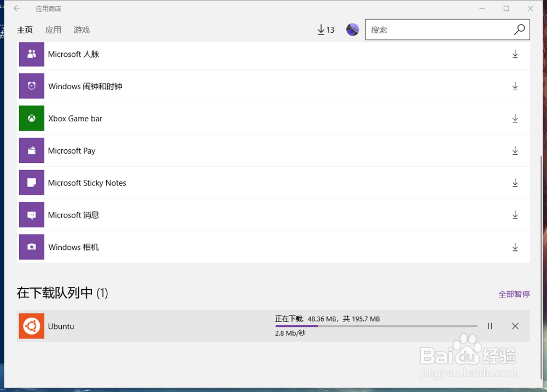Download Microsoft Pay update
547x392 pixels.
click(515, 151)
